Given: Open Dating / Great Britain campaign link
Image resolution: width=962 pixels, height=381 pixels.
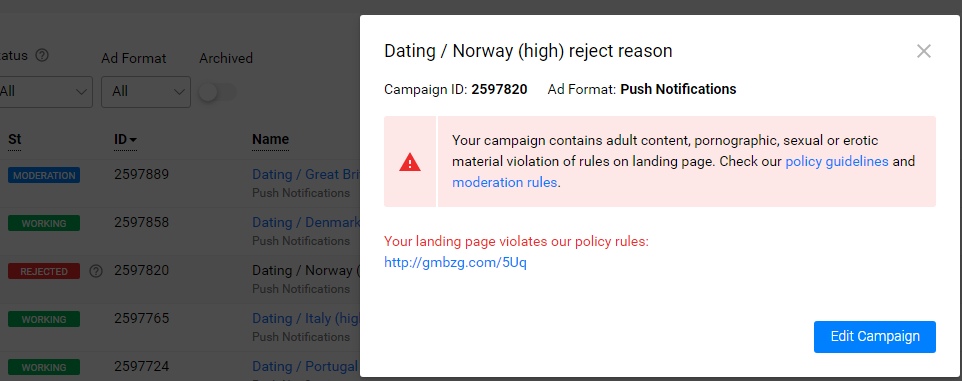Looking at the screenshot, I should coord(306,174).
